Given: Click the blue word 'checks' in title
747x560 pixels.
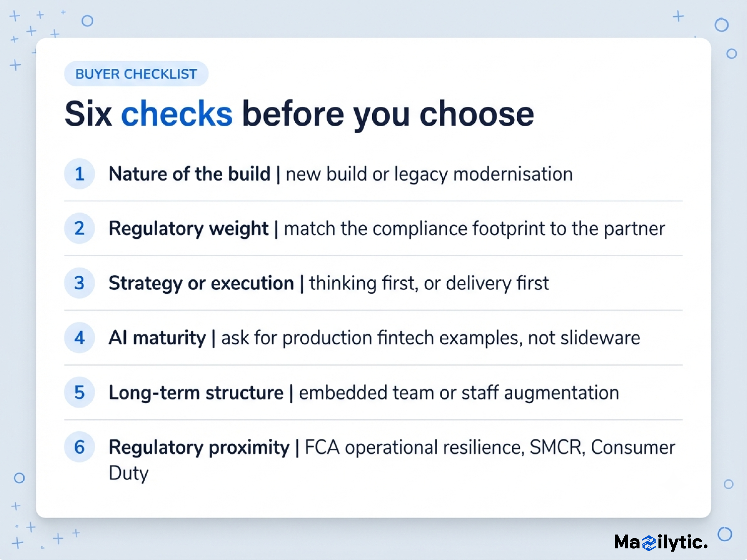Looking at the screenshot, I should [176, 114].
